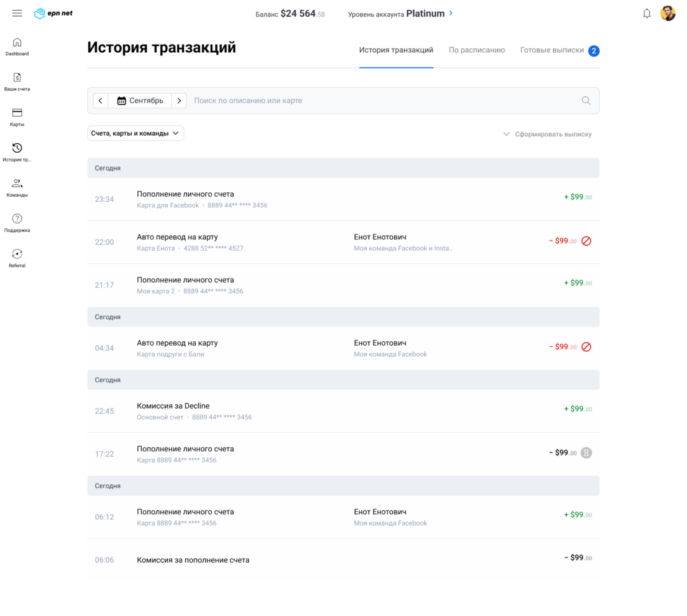The height and width of the screenshot is (616, 687).
Task: Go to Ваши счета in sidebar
Action: coord(17,78)
